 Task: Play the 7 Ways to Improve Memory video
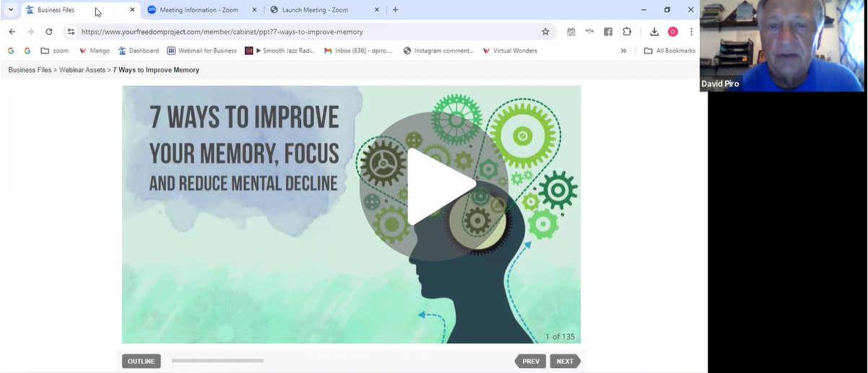(433, 187)
